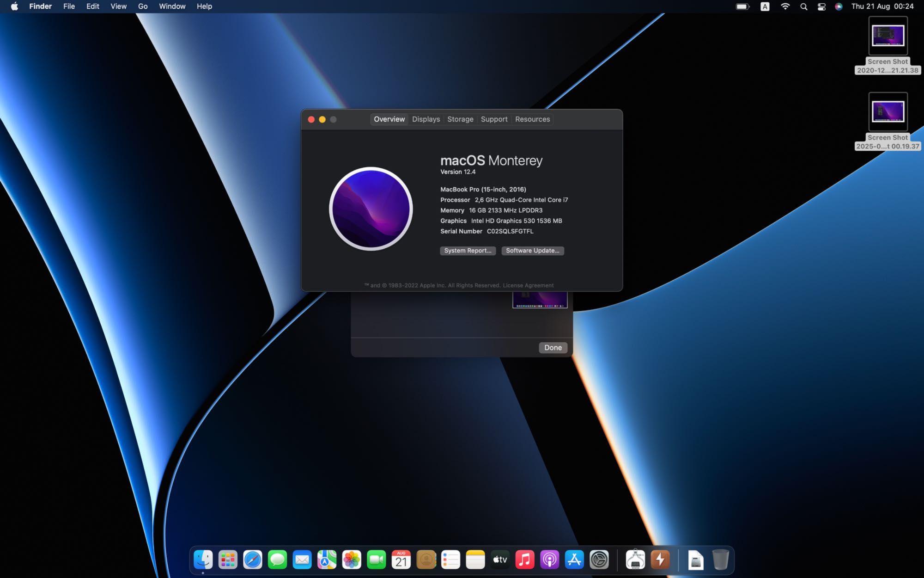Switch to the Support tab
The width and height of the screenshot is (924, 578).
tap(494, 119)
